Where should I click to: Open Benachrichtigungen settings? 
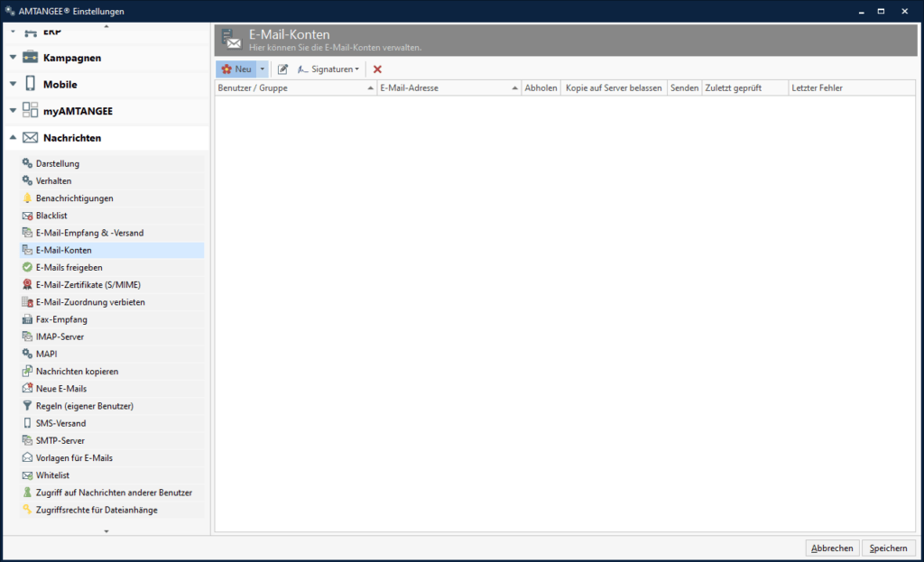coord(112,198)
